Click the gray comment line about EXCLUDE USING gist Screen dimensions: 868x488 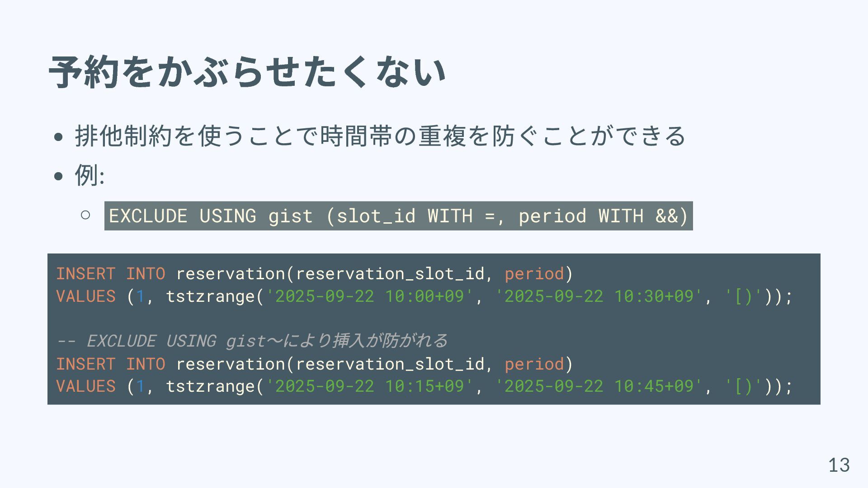click(x=251, y=341)
